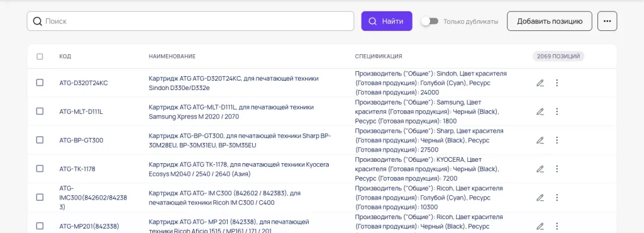
Task: Open the three-dot menu for ATG-MP201(842338) row
Action: point(557,226)
